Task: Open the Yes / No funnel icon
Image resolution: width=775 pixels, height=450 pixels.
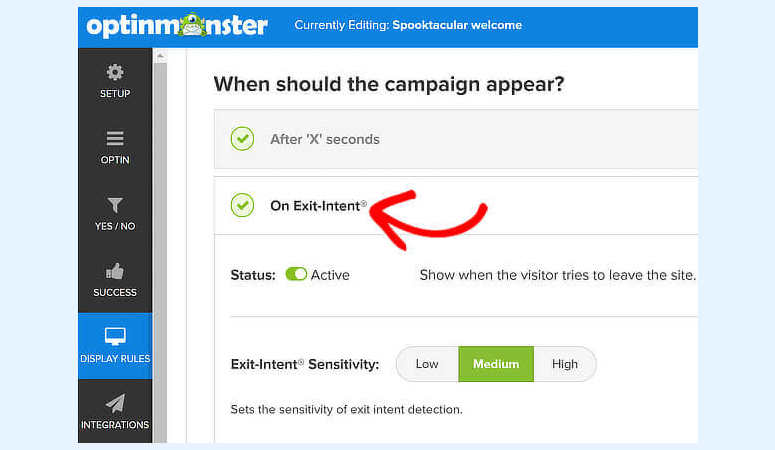Action: [x=115, y=205]
